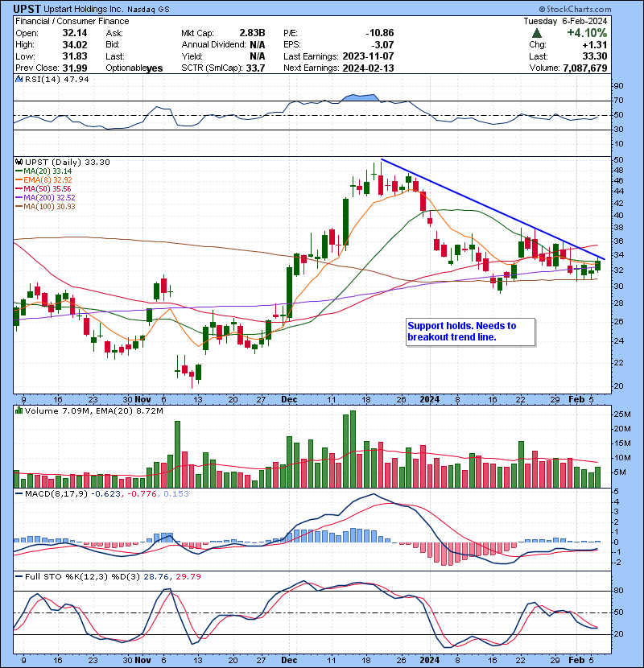Click the Volume bar chart icon
This screenshot has width=644, height=668.
pos(19,410)
